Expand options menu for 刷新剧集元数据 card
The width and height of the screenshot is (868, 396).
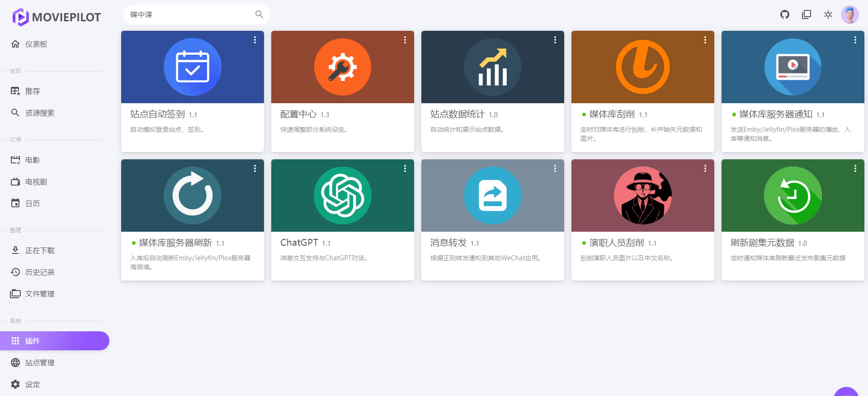pos(855,168)
